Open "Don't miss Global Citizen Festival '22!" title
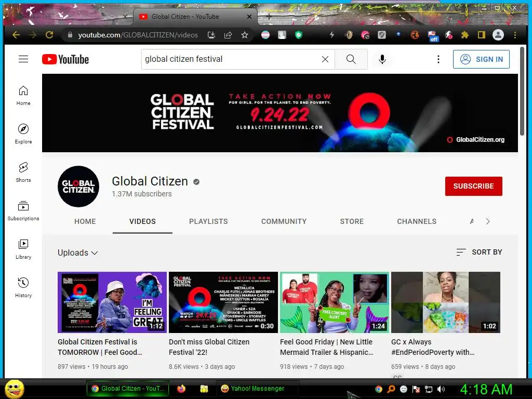Screen dimensions: 532x399 coord(209,347)
